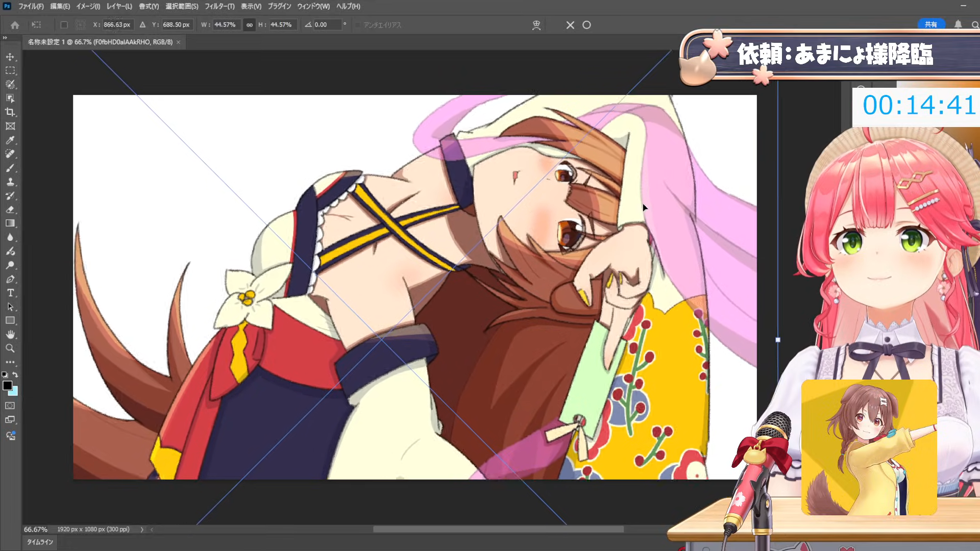The image size is (980, 551).
Task: Select the Pen tool
Action: pyautogui.click(x=10, y=279)
